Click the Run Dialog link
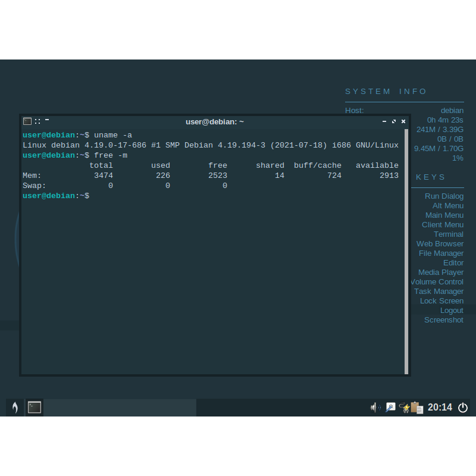The image size is (476, 476). tap(444, 196)
